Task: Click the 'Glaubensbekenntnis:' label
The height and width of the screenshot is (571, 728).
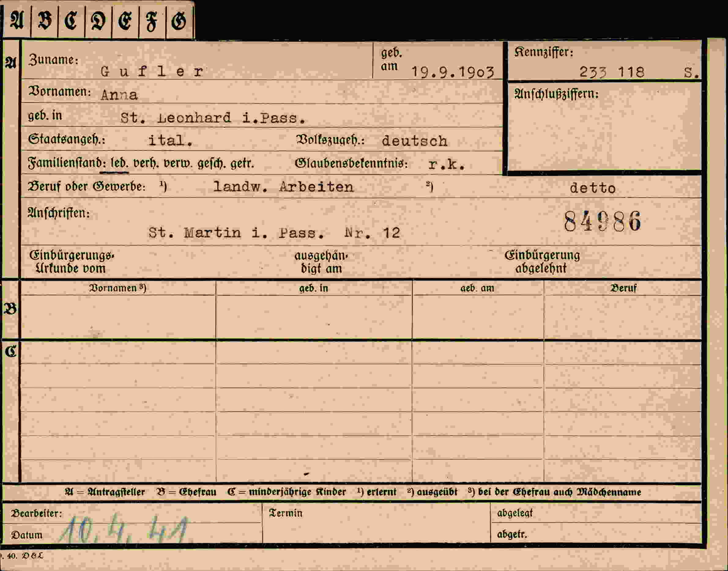Action: (x=351, y=163)
